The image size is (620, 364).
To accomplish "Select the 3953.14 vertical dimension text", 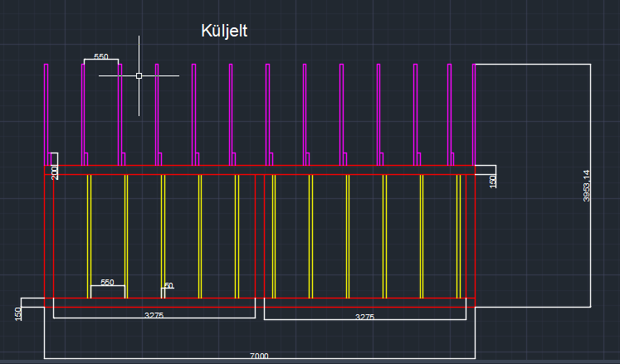I will tap(586, 186).
